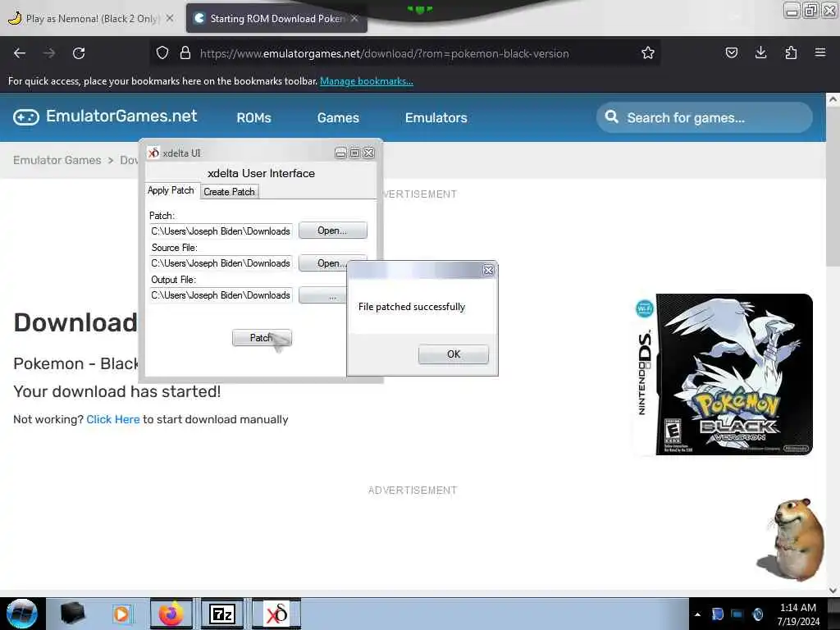The width and height of the screenshot is (840, 630).
Task: Open the ROMs navigation menu
Action: 254,118
